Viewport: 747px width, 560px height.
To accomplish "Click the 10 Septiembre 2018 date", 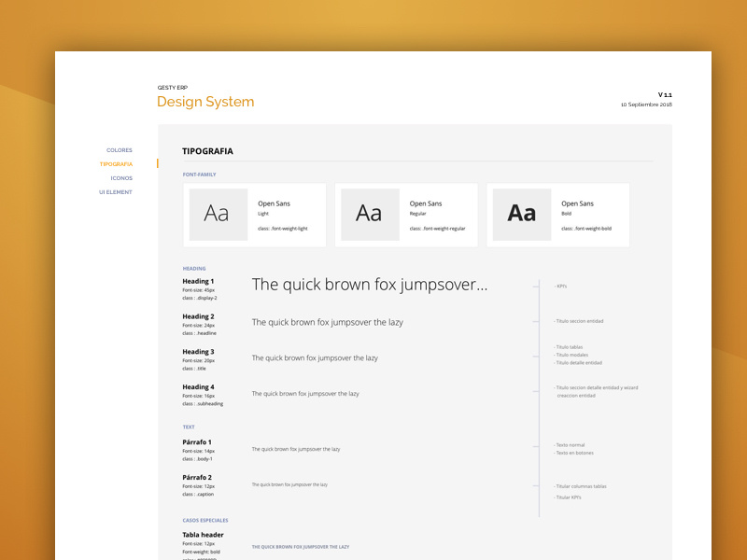I will pos(646,105).
